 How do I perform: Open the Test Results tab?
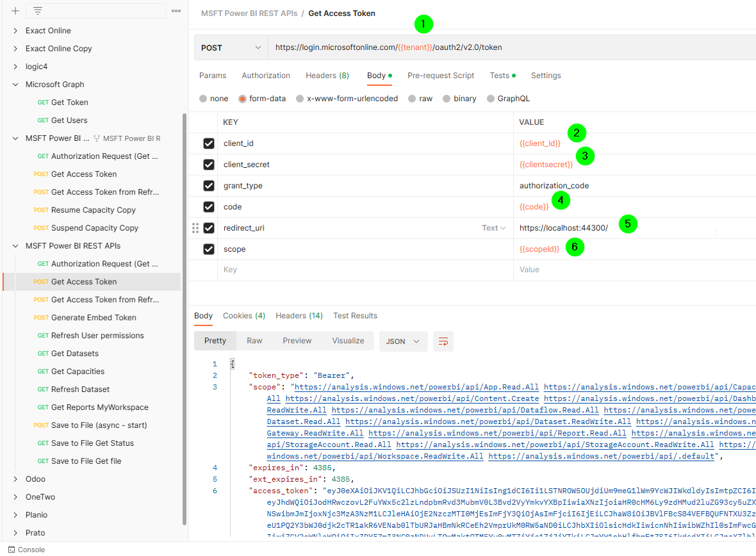pyautogui.click(x=356, y=316)
